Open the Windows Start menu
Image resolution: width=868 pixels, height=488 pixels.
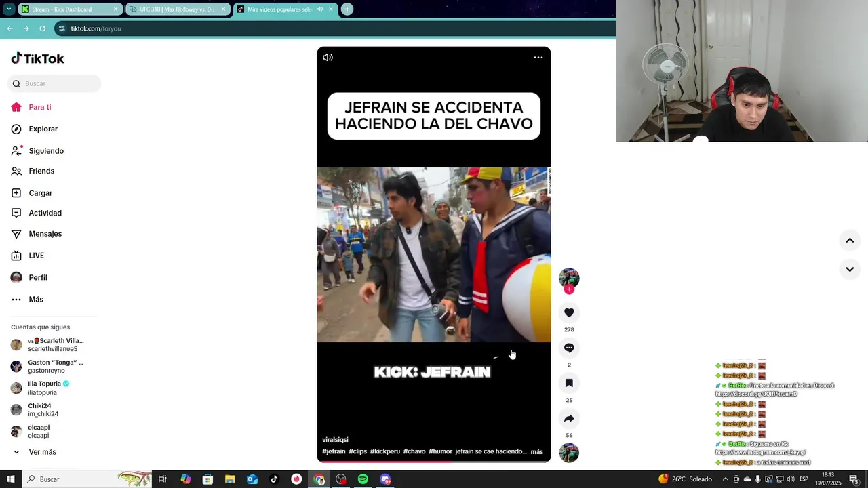pyautogui.click(x=10, y=479)
